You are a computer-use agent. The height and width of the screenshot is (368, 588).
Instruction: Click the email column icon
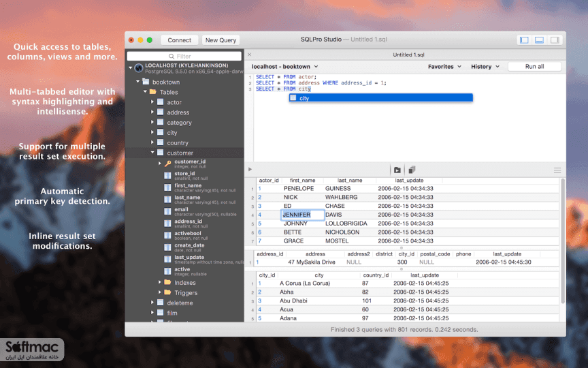(x=167, y=211)
